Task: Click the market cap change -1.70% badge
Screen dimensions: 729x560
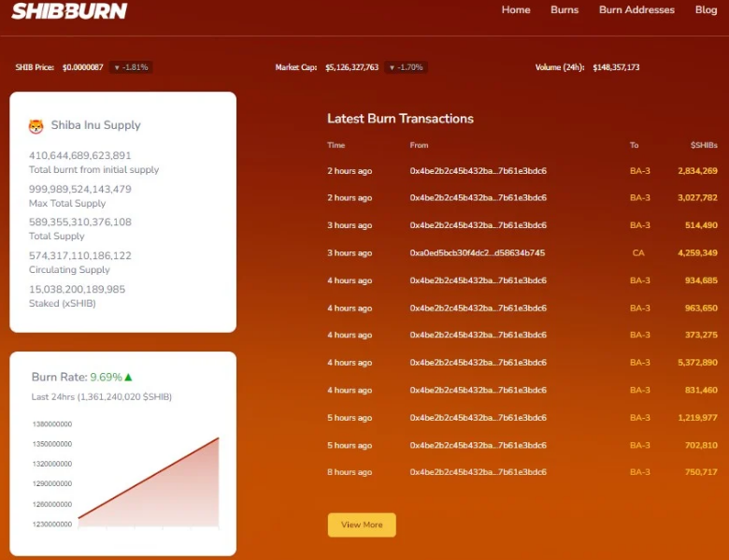Action: click(x=406, y=67)
